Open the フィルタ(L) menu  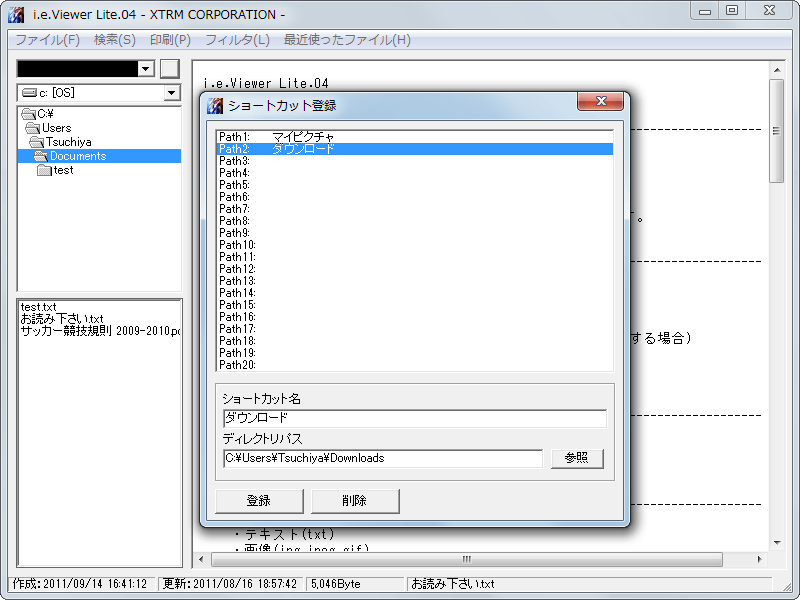coord(237,40)
